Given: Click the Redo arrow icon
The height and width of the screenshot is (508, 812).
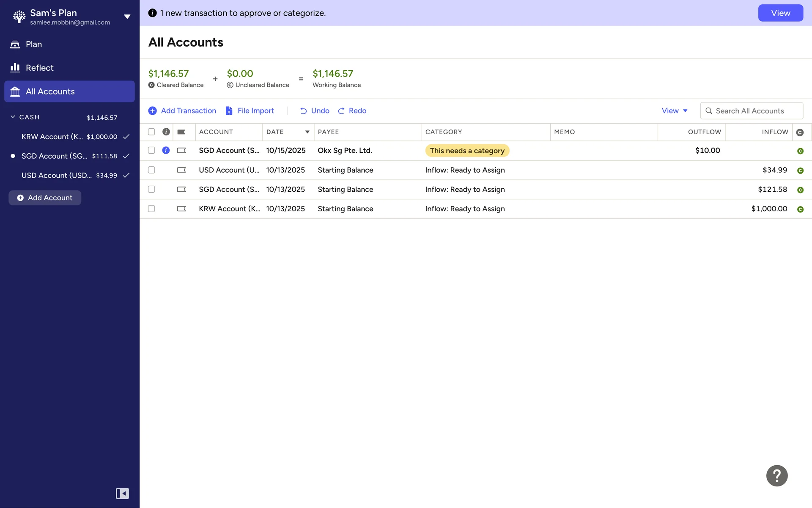Looking at the screenshot, I should pos(341,111).
